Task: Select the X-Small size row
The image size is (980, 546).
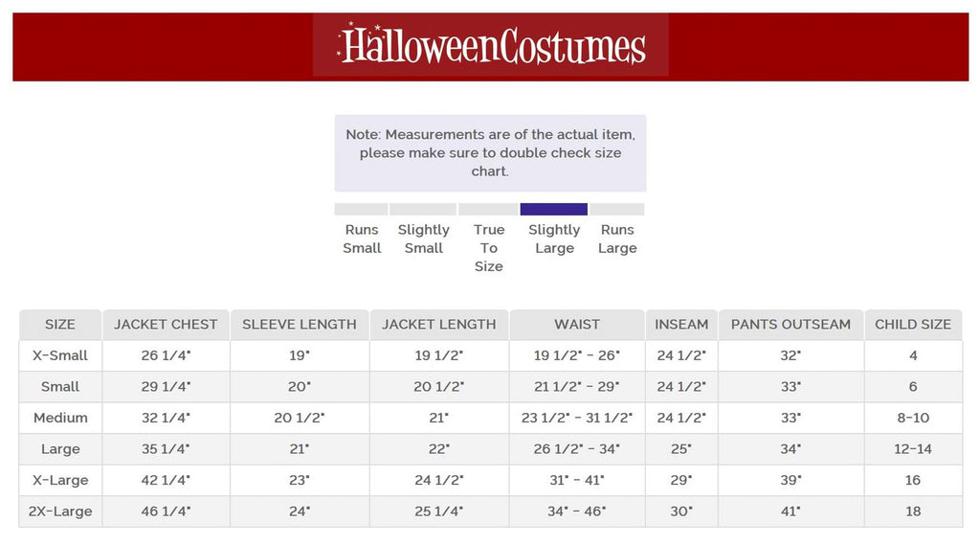Action: click(491, 356)
